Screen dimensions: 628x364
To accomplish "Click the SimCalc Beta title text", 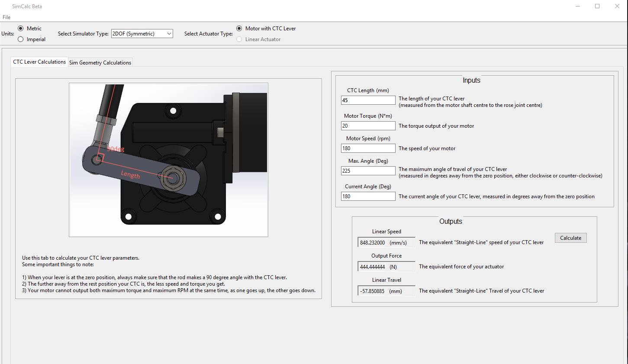I will click(x=27, y=6).
